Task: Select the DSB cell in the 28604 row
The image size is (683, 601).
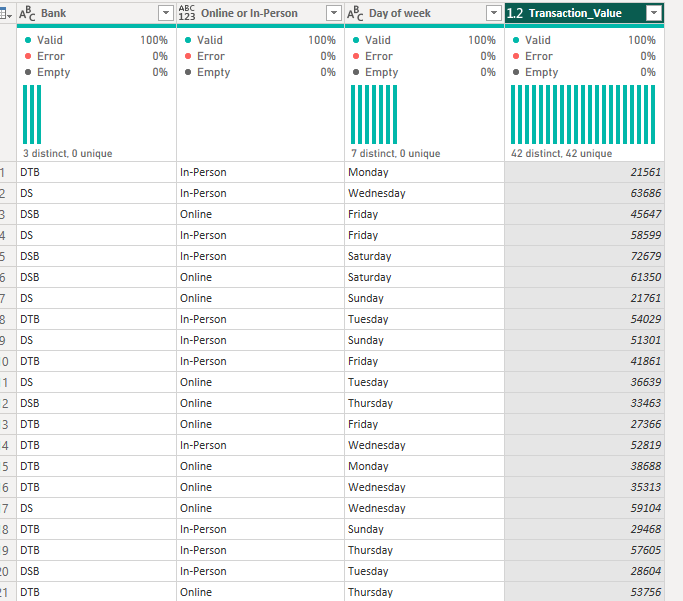Action: click(96, 571)
